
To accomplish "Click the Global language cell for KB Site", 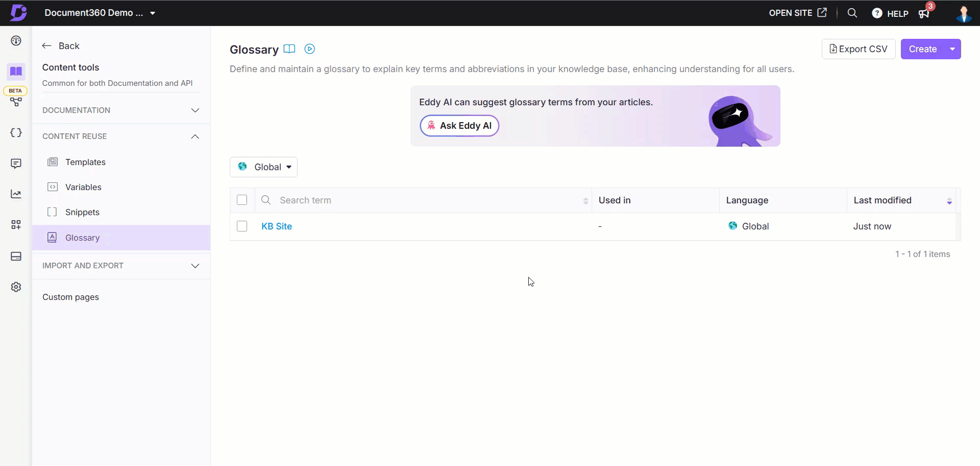I will point(749,226).
